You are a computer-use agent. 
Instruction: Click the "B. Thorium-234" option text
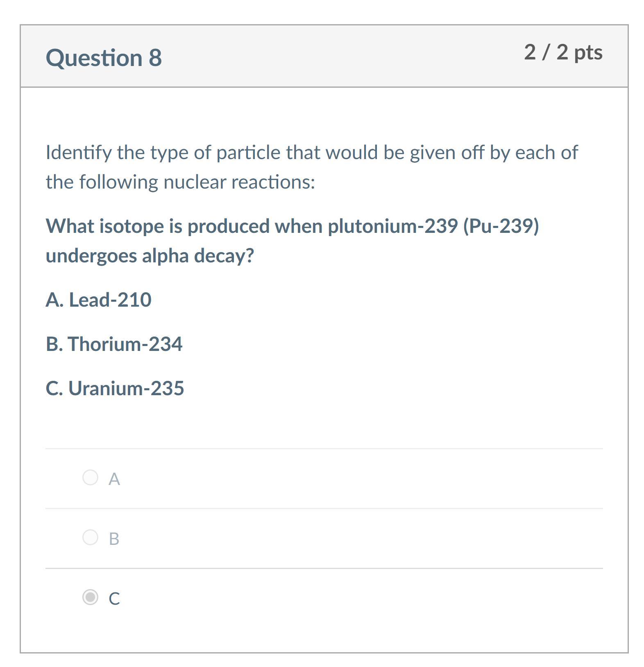pyautogui.click(x=114, y=344)
